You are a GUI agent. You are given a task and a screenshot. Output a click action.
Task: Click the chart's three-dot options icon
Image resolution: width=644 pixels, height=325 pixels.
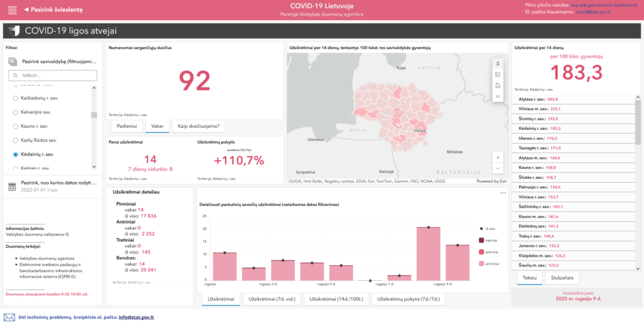[x=502, y=193]
